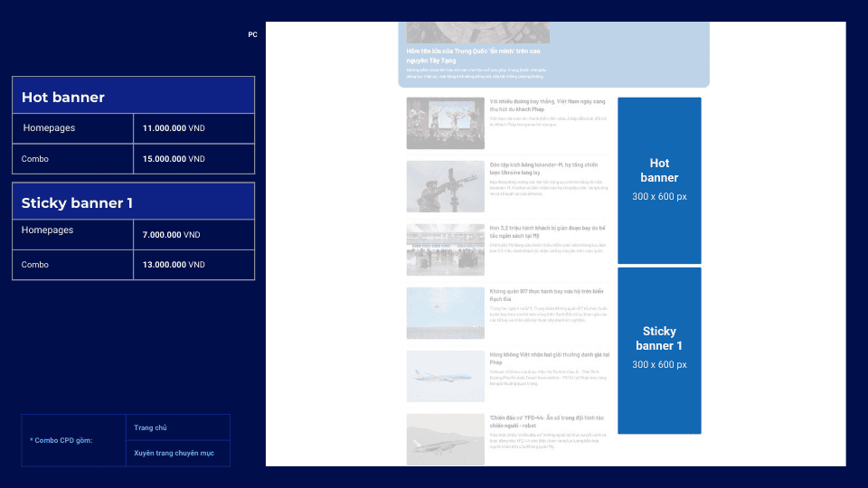Open the airport passengers disruption thumbnail
This screenshot has width=868, height=488.
click(445, 249)
